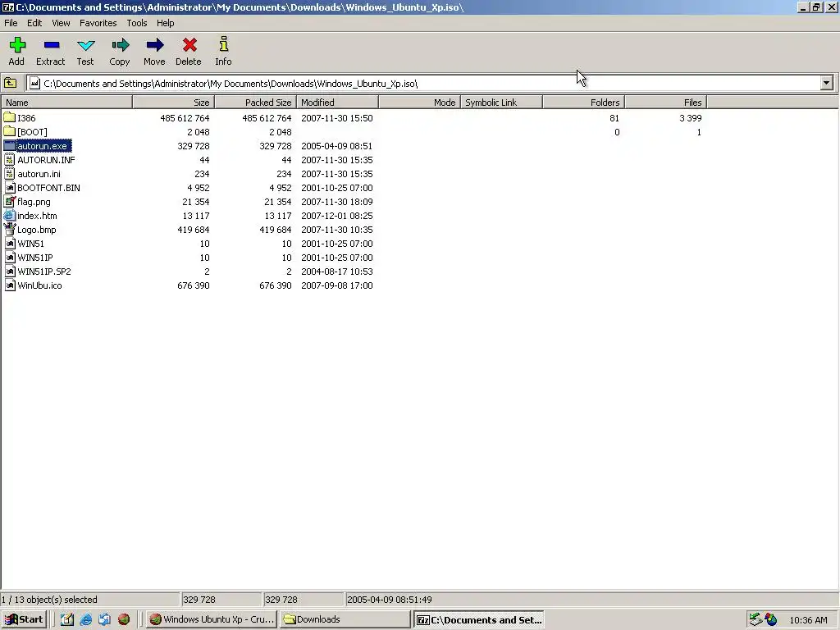Click status bar text 1 / 13 object(s) selected
The width and height of the screenshot is (840, 630).
(49, 600)
